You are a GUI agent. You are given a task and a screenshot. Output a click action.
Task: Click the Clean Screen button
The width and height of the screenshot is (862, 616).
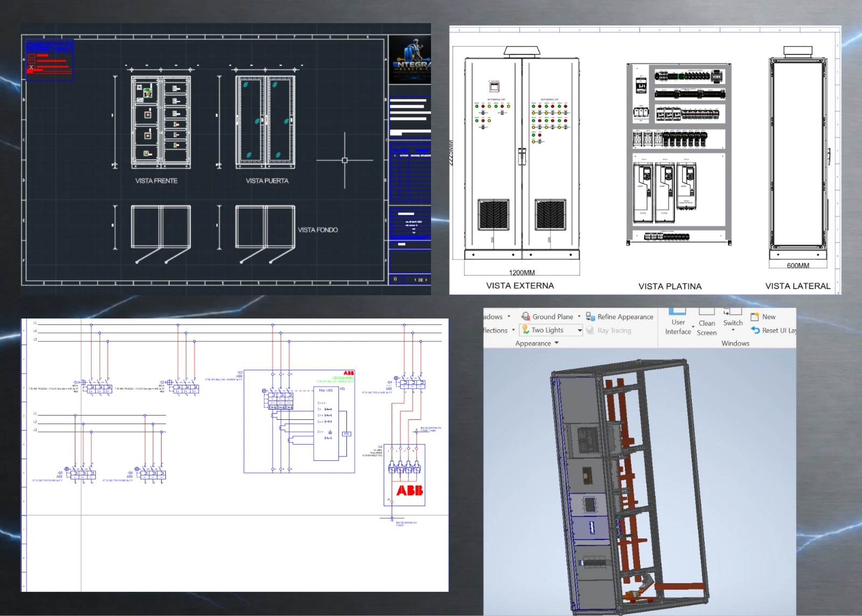(x=707, y=322)
